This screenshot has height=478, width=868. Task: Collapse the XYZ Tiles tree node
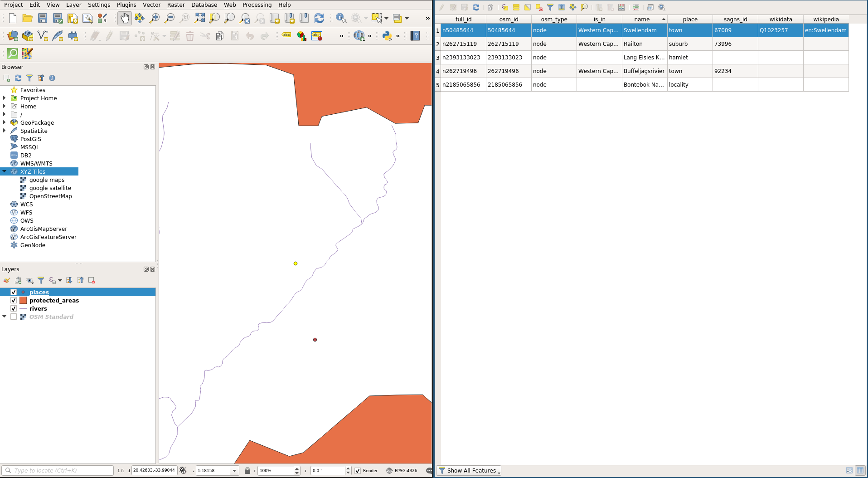coord(5,171)
